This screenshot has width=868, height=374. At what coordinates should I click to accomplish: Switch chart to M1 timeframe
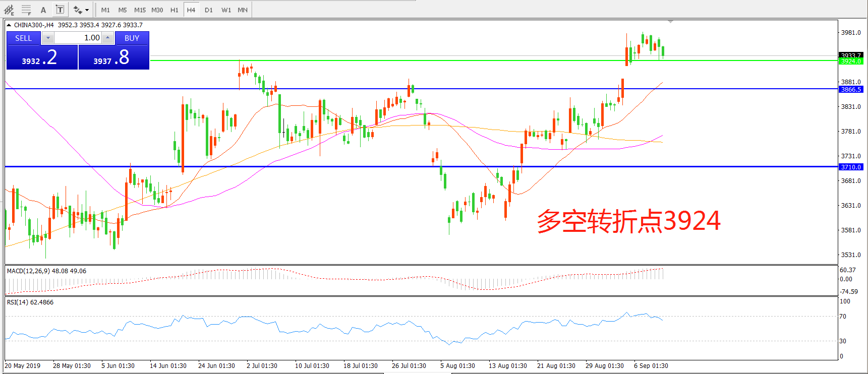pyautogui.click(x=105, y=10)
